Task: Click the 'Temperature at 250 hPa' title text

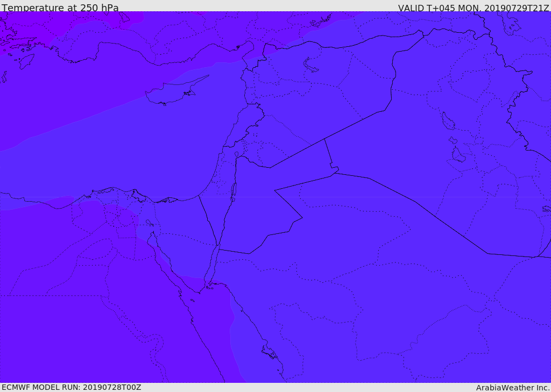Action: coord(60,8)
